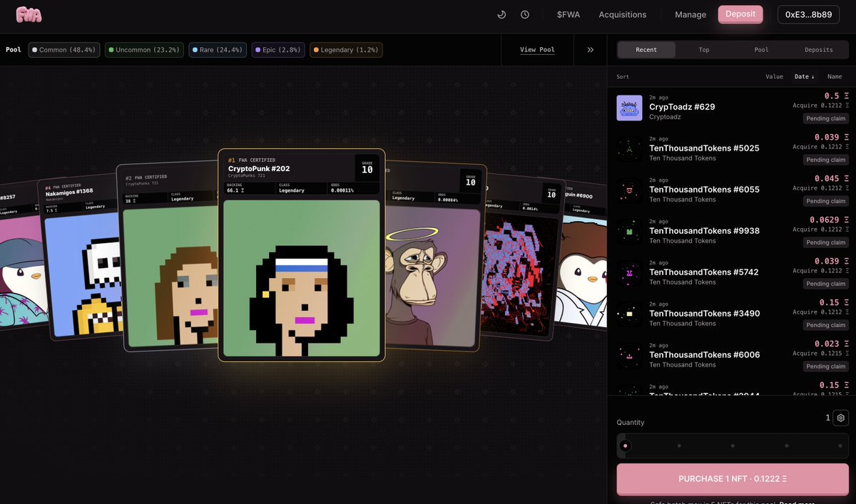Set quantity slider to last stop
Screen dimensions: 856x504
840,446
